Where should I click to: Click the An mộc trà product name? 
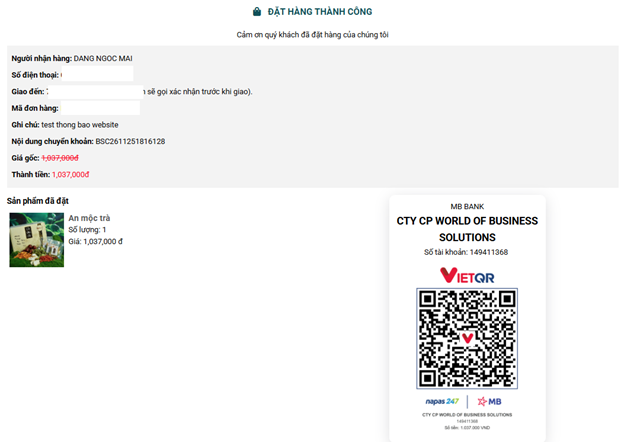[x=89, y=218]
